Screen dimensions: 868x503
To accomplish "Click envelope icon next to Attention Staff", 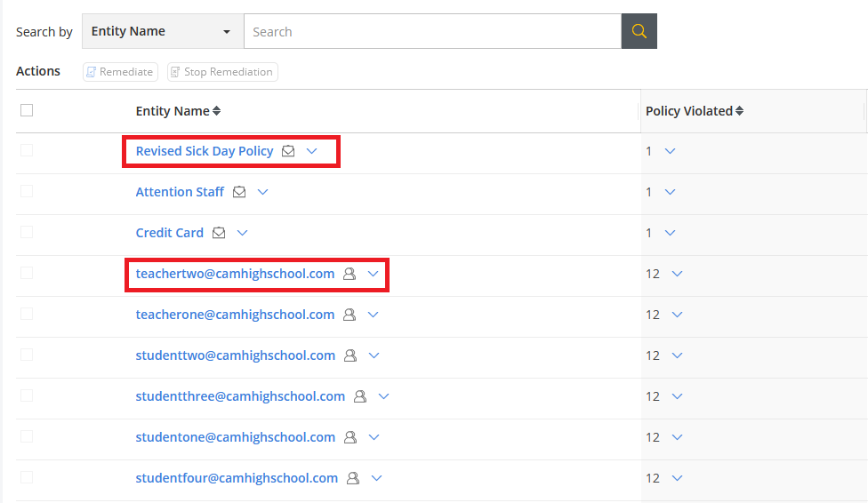I will (239, 192).
